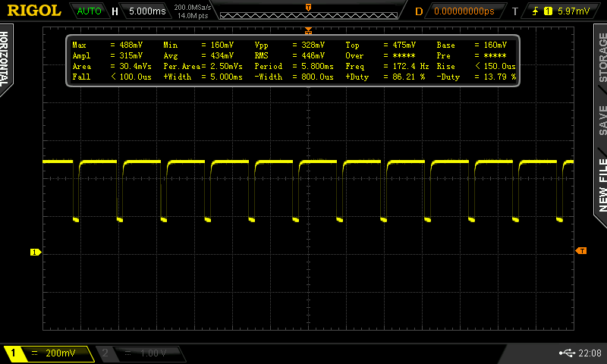This screenshot has height=364, width=607.
Task: Select the delay value 0.00000000ps
Action: pyautogui.click(x=464, y=11)
